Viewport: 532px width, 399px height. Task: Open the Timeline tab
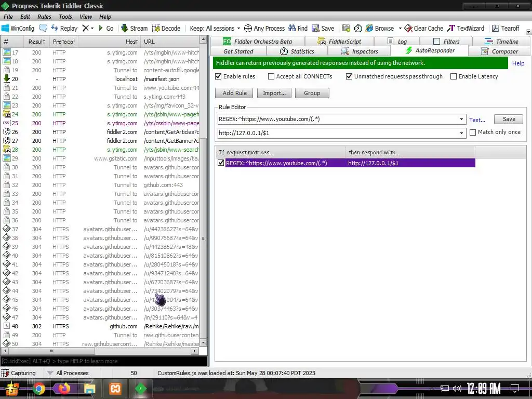pyautogui.click(x=501, y=42)
